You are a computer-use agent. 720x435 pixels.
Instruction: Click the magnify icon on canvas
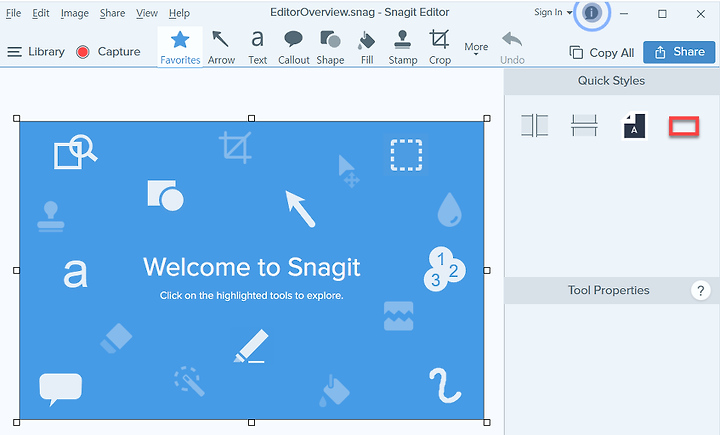[x=76, y=152]
